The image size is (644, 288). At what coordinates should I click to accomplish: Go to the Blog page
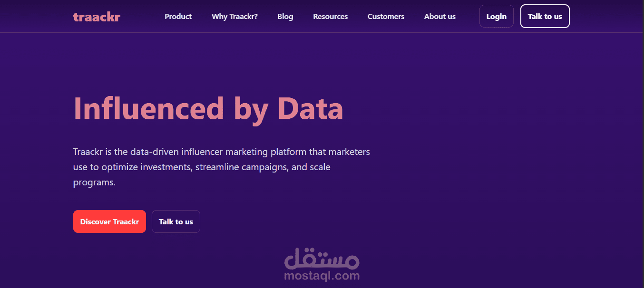pyautogui.click(x=285, y=17)
